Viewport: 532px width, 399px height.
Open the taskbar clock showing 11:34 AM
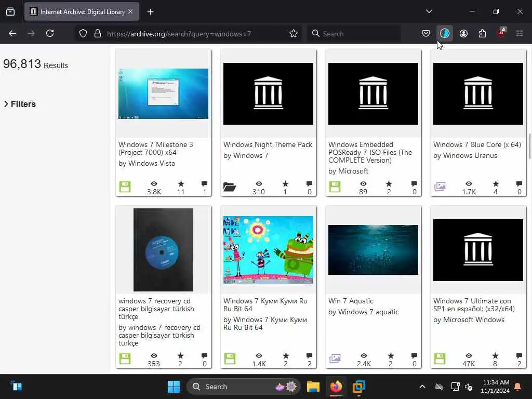[496, 387]
